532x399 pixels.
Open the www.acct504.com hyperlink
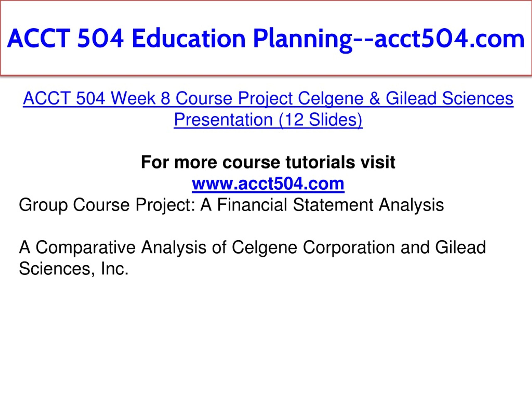[268, 183]
